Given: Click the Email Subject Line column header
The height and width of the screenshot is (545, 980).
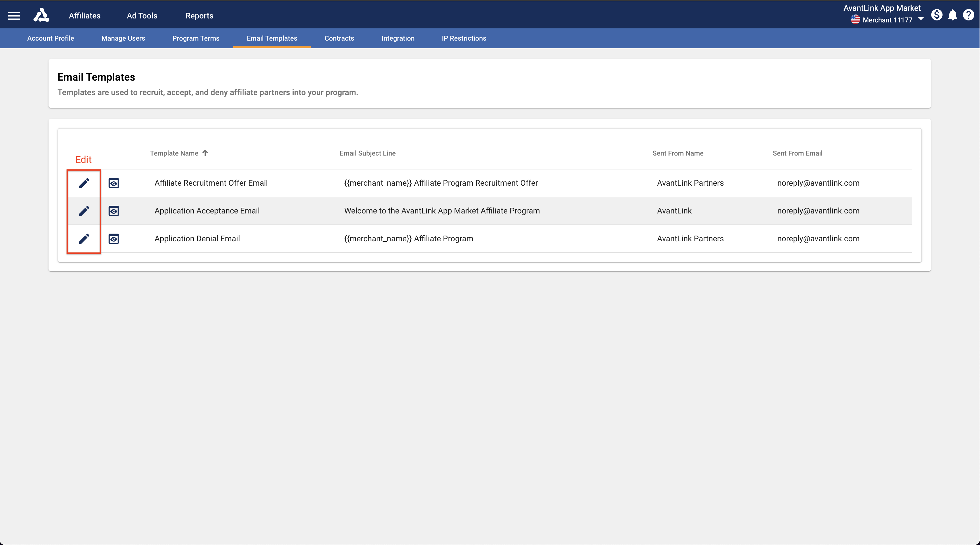Looking at the screenshot, I should tap(367, 153).
